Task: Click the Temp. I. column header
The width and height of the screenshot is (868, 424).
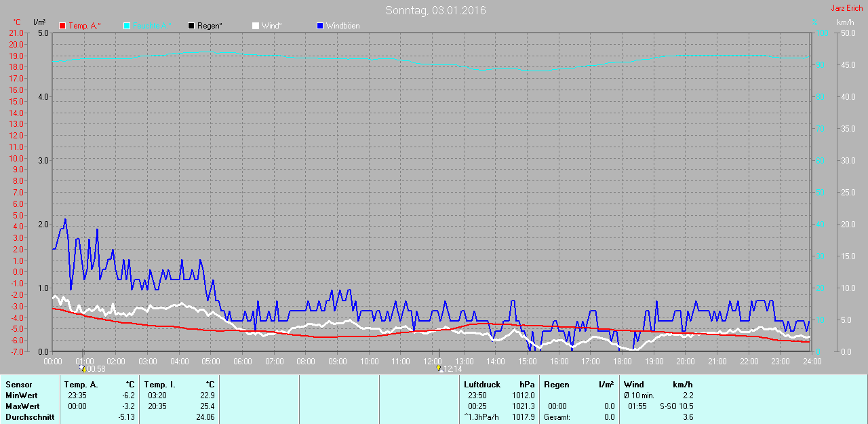Action: pos(160,385)
